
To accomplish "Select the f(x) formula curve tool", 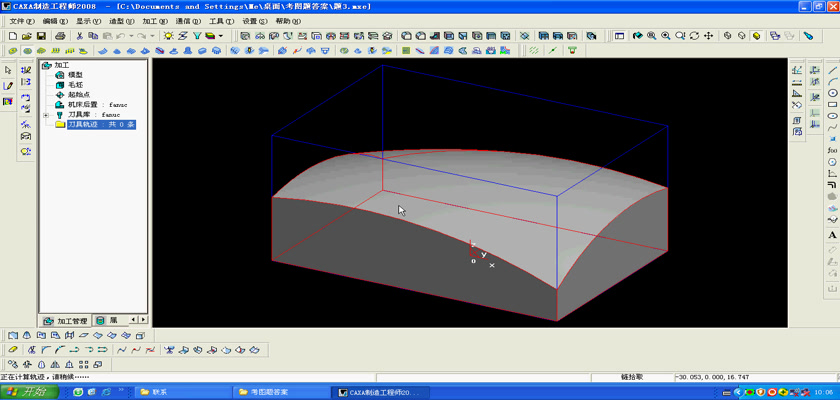I will [832, 150].
